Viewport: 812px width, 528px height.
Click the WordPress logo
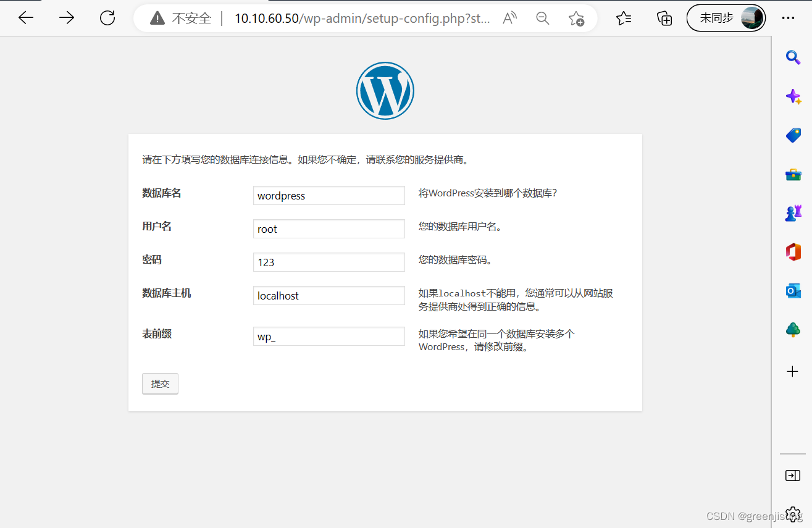[x=385, y=91]
